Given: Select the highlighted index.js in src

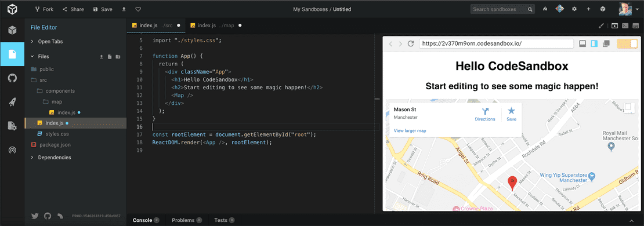Looking at the screenshot, I should [75, 123].
